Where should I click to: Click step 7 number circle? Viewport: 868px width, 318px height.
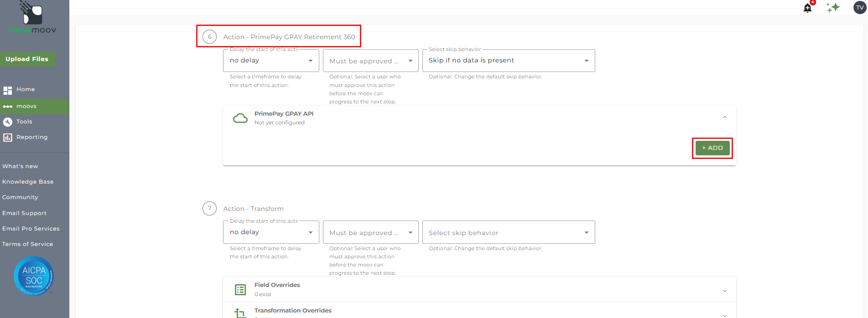click(x=209, y=209)
